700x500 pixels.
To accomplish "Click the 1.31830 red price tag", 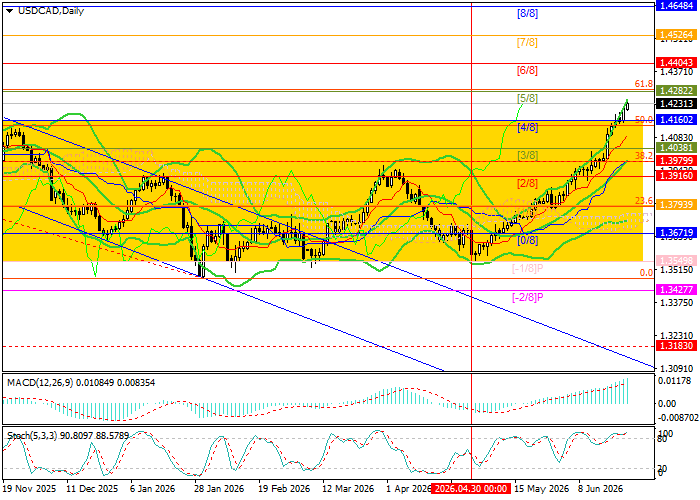I will pyautogui.click(x=676, y=346).
